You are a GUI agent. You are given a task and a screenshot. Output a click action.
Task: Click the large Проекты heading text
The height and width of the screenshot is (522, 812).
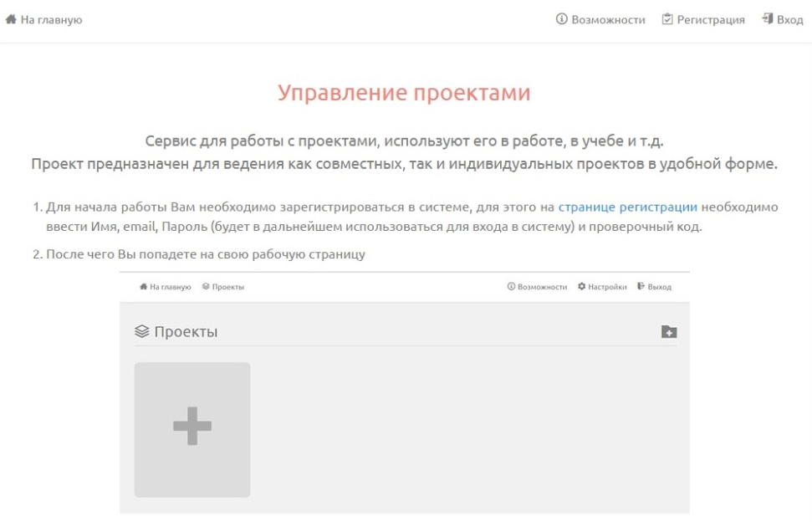pos(186,332)
